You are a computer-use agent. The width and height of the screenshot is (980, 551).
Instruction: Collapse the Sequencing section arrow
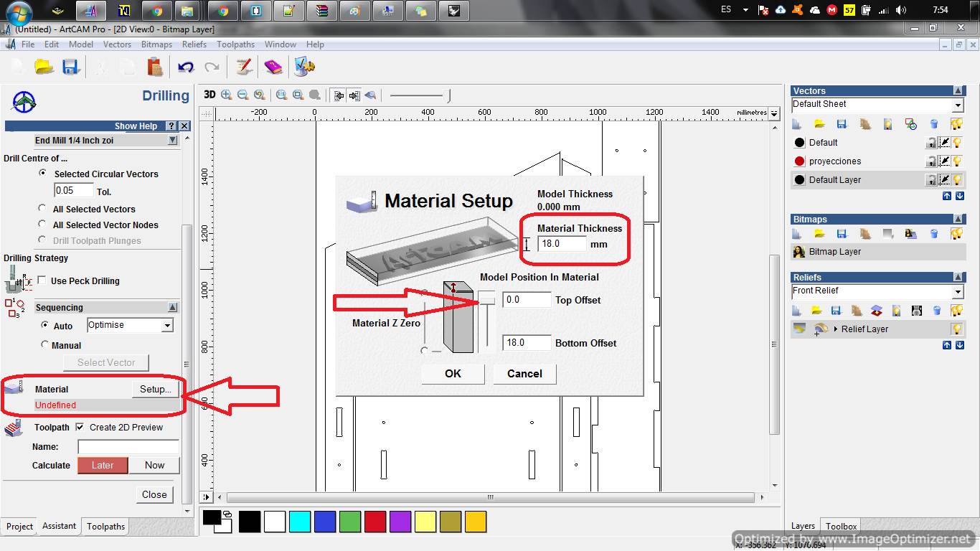[172, 307]
